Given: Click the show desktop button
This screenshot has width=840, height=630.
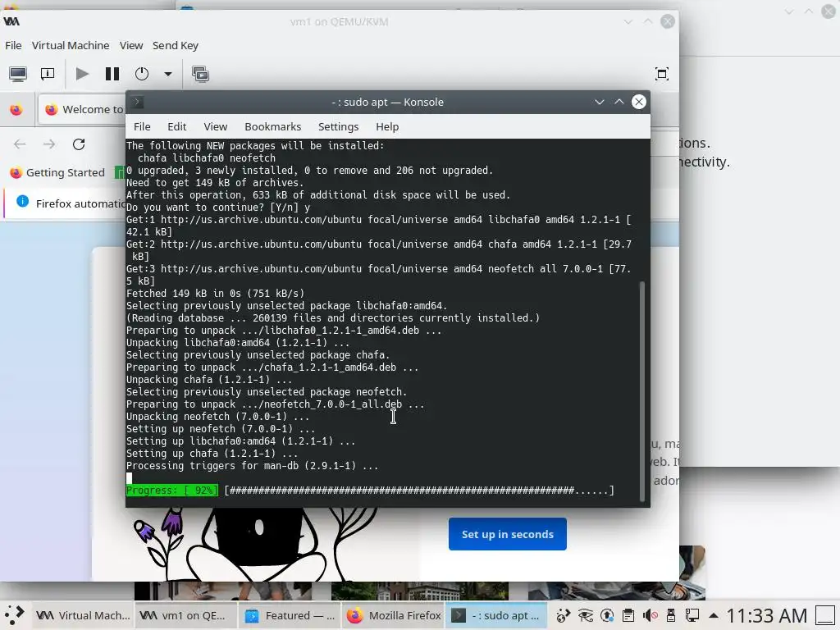Looking at the screenshot, I should coord(825,615).
